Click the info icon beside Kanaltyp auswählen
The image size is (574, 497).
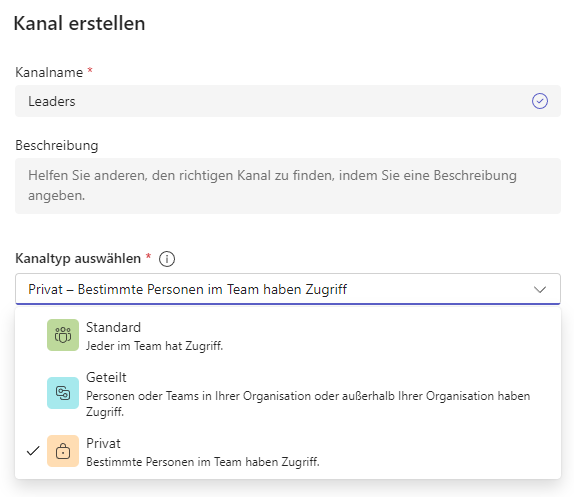(x=167, y=259)
